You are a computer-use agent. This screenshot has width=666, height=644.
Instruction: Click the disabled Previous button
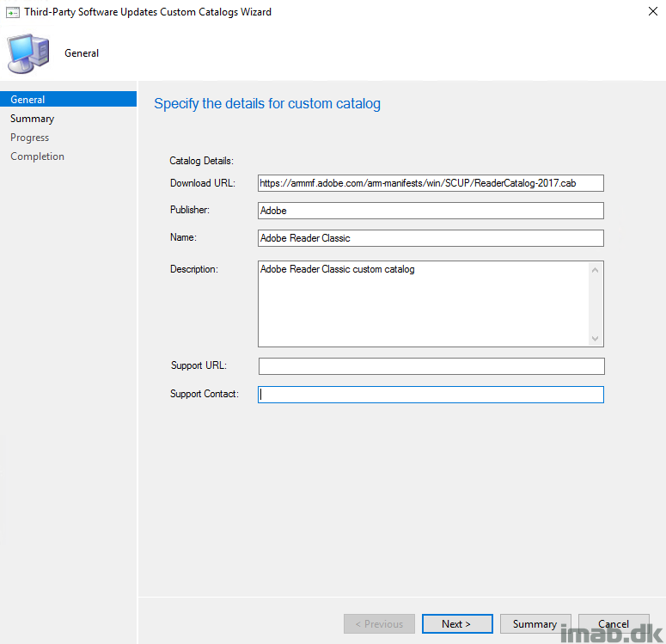[x=379, y=623]
